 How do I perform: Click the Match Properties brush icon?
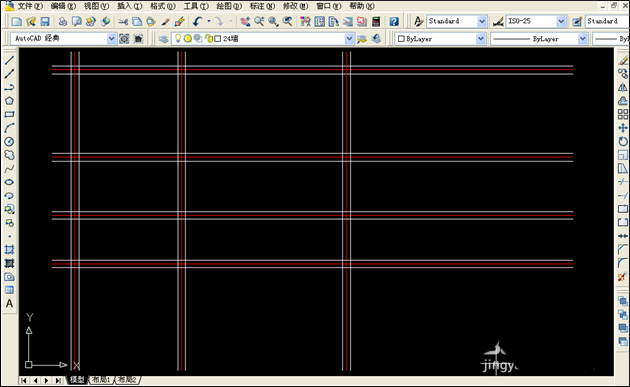[x=180, y=21]
